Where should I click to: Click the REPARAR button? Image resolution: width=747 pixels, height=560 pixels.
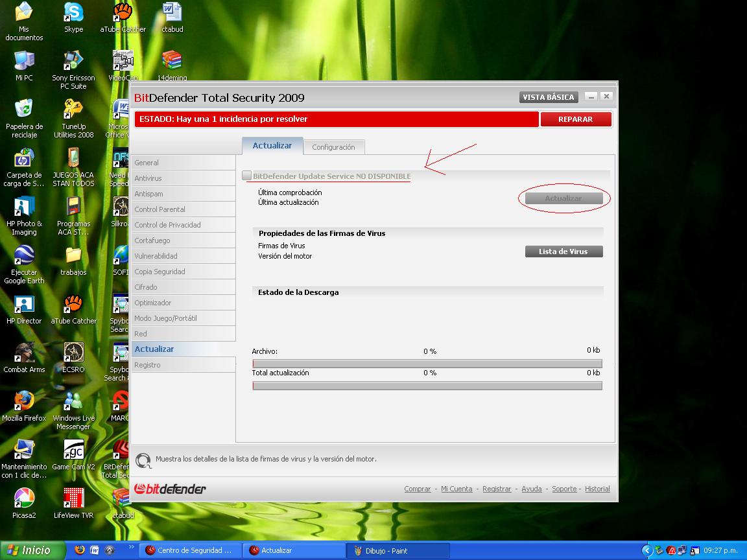tap(576, 119)
